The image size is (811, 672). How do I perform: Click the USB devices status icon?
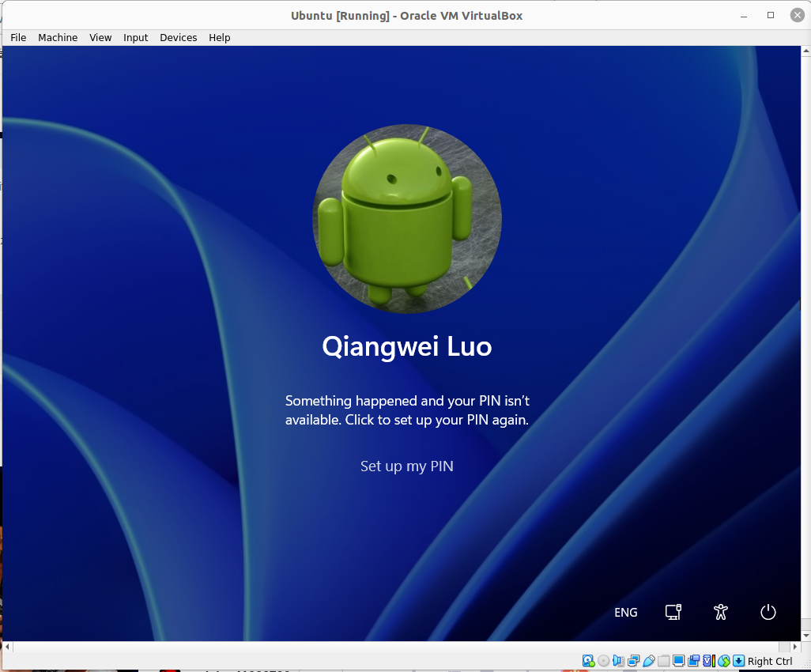click(649, 661)
